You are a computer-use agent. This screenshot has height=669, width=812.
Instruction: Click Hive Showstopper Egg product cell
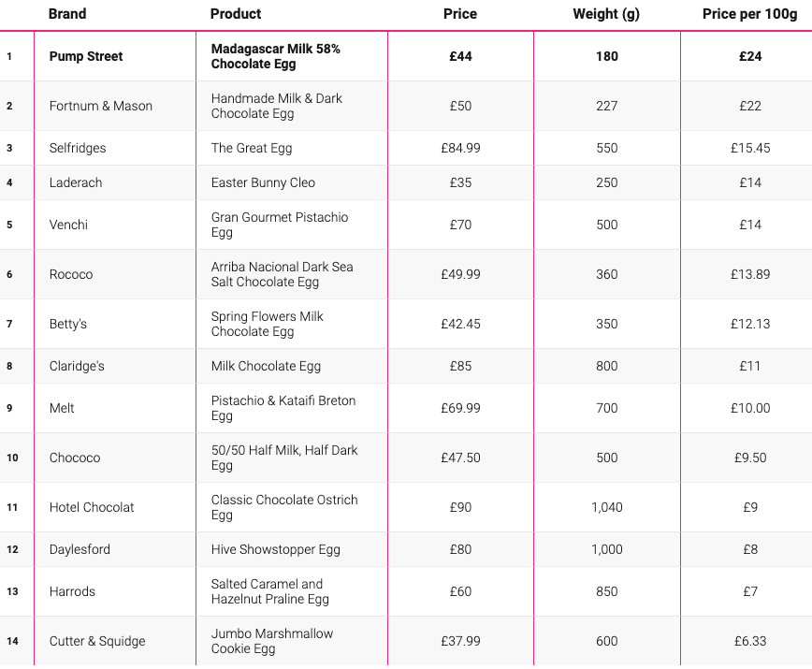click(x=292, y=549)
